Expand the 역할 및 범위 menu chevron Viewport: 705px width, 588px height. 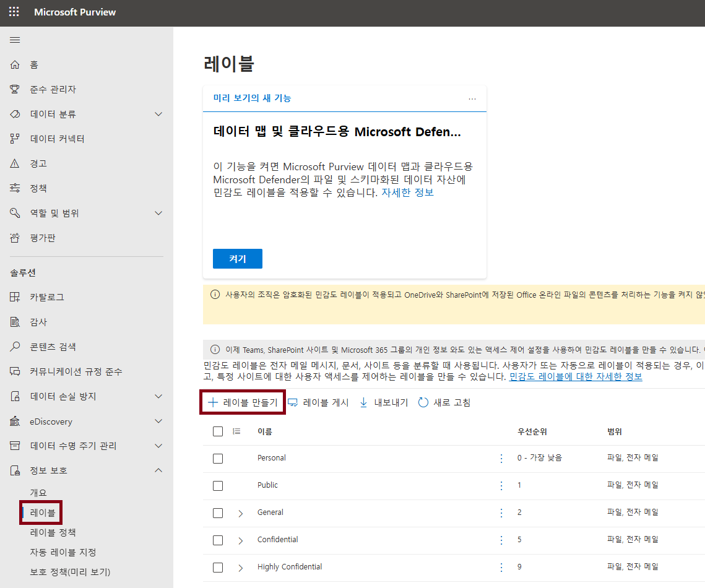(x=158, y=213)
